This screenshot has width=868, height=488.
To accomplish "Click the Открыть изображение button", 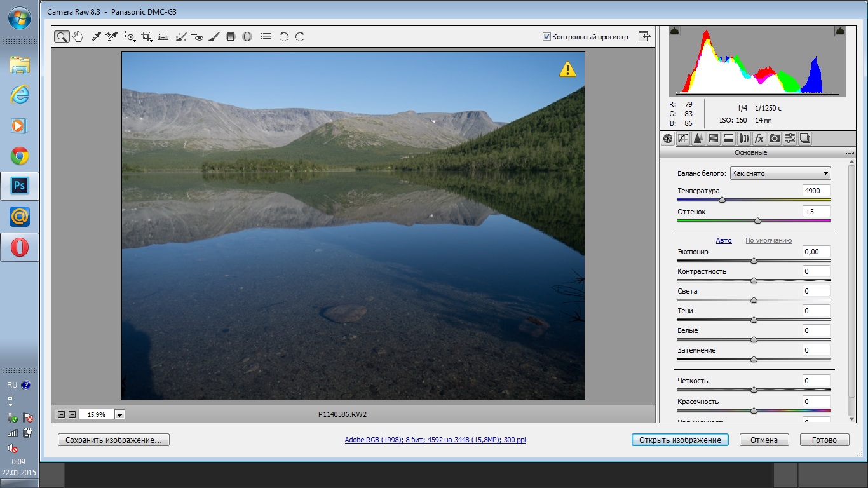I will point(679,440).
